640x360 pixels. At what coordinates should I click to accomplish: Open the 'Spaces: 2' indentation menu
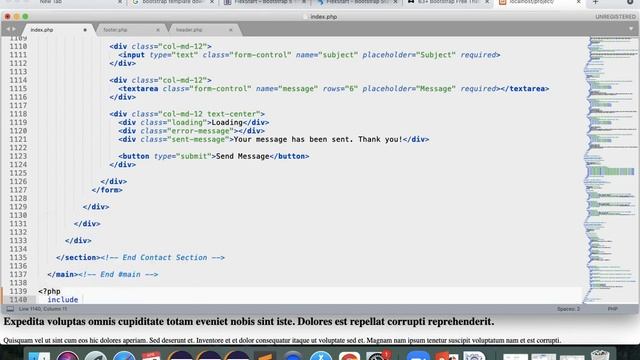pos(568,309)
